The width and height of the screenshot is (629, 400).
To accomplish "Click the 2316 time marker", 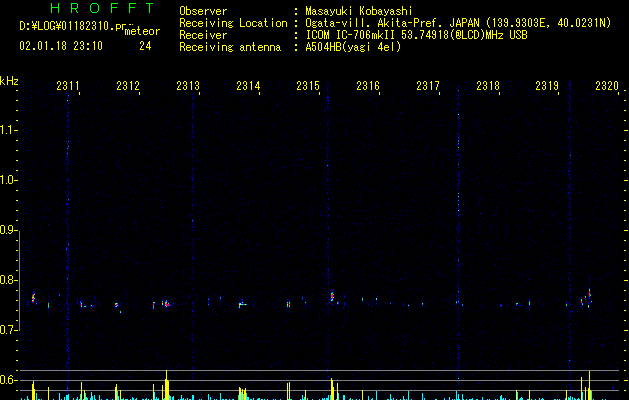I will tap(368, 85).
